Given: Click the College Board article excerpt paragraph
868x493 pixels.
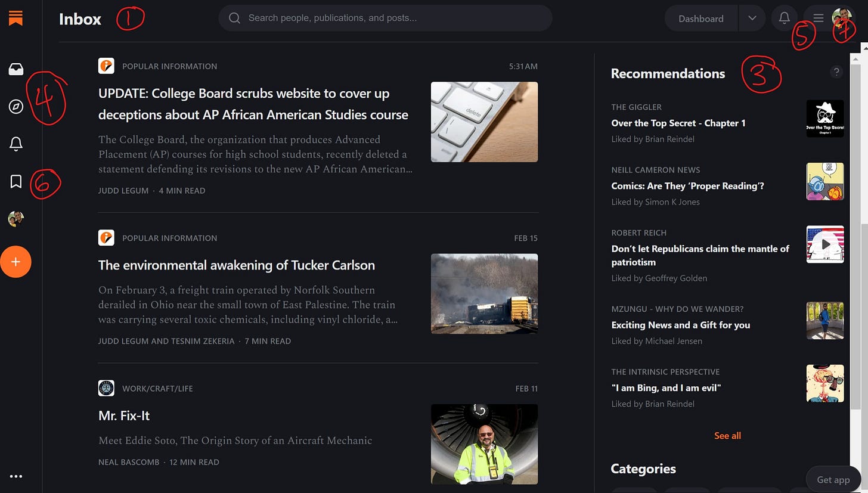Looking at the screenshot, I should pos(255,154).
